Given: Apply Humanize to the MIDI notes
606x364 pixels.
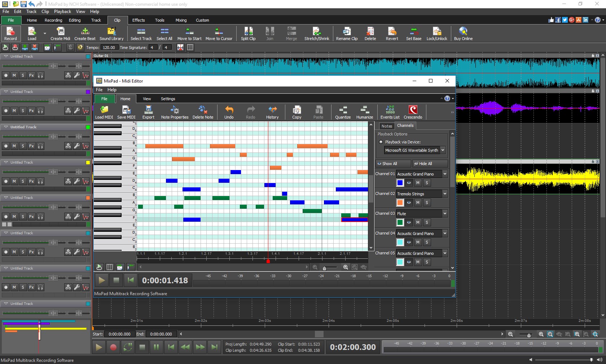Looking at the screenshot, I should coord(364,112).
